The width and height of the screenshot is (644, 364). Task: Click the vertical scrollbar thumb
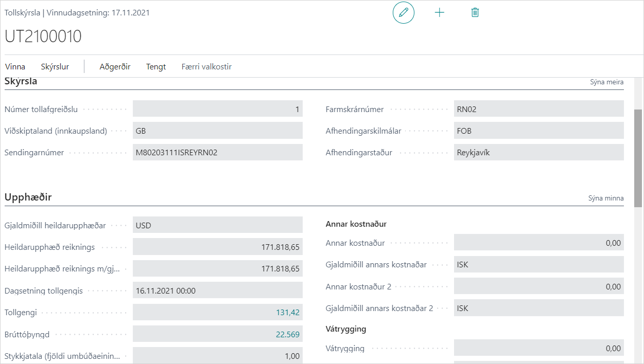pyautogui.click(x=638, y=157)
